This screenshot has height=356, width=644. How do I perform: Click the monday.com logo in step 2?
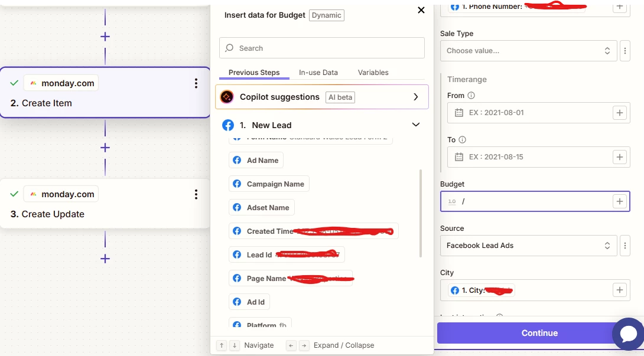tap(33, 83)
